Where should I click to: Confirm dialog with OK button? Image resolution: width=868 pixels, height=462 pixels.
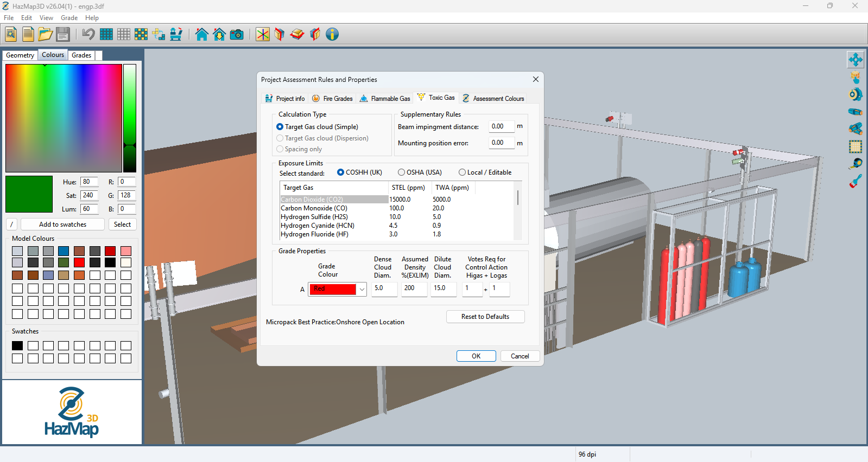click(x=476, y=356)
